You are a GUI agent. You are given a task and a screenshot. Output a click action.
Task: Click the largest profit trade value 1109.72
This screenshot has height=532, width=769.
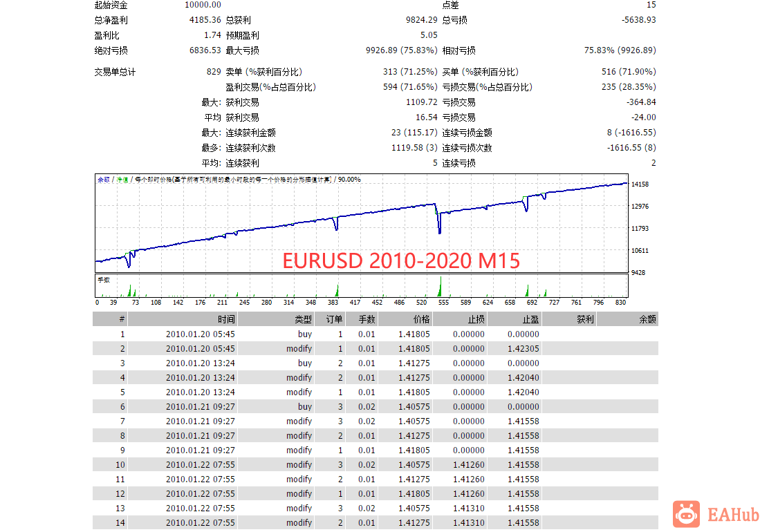coord(421,102)
